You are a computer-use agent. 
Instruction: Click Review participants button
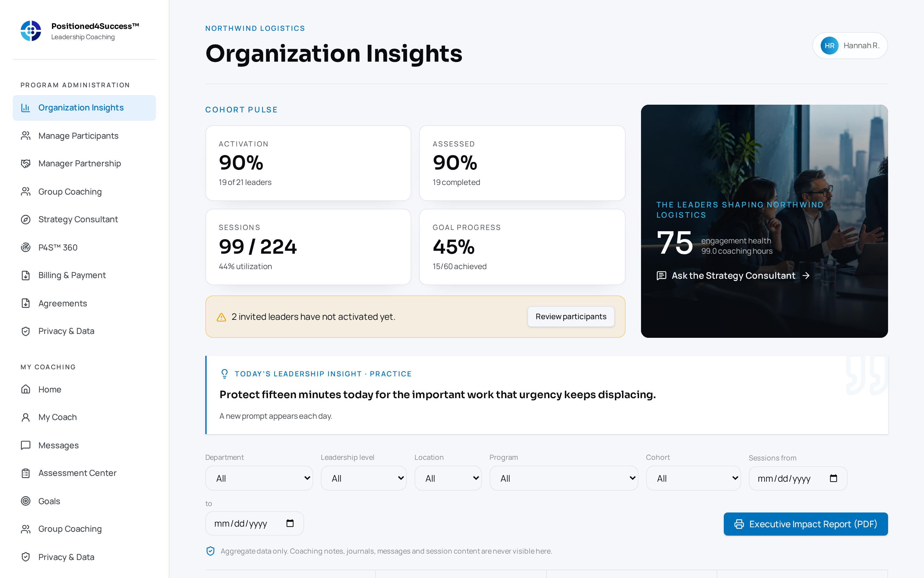[571, 317]
